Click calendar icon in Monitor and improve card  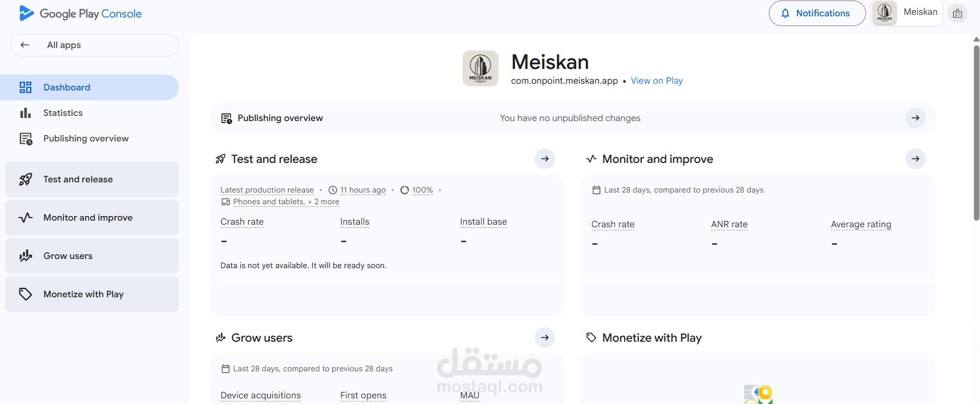pos(596,190)
